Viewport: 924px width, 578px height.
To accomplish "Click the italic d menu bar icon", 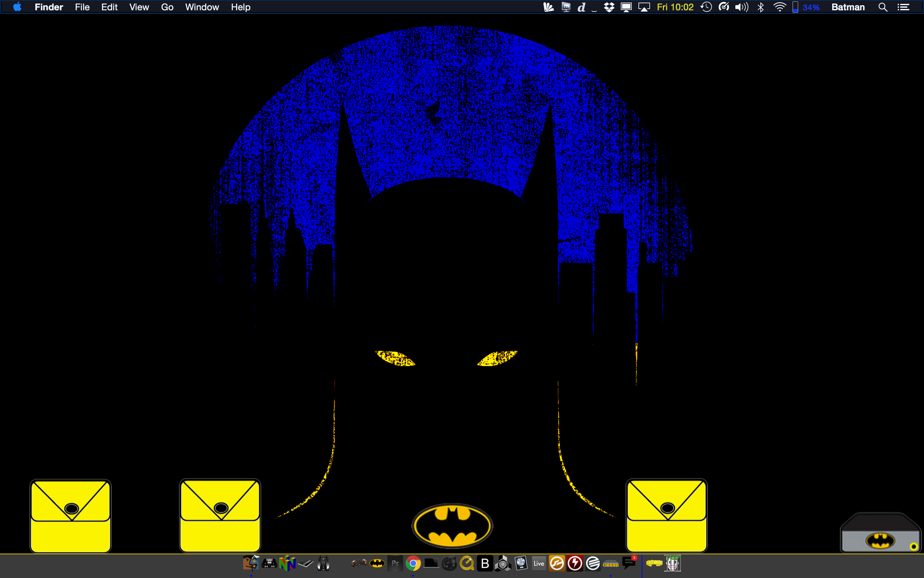I will coord(581,7).
